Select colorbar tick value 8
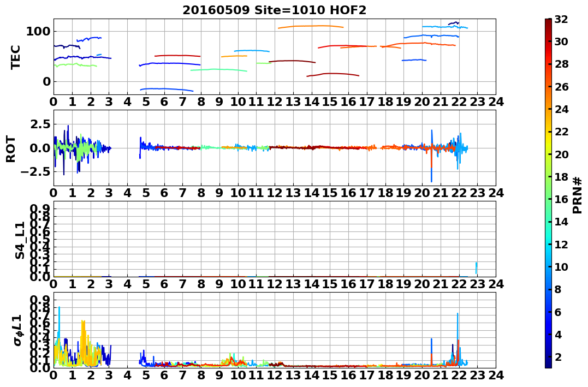588x387 pixels. tap(558, 289)
